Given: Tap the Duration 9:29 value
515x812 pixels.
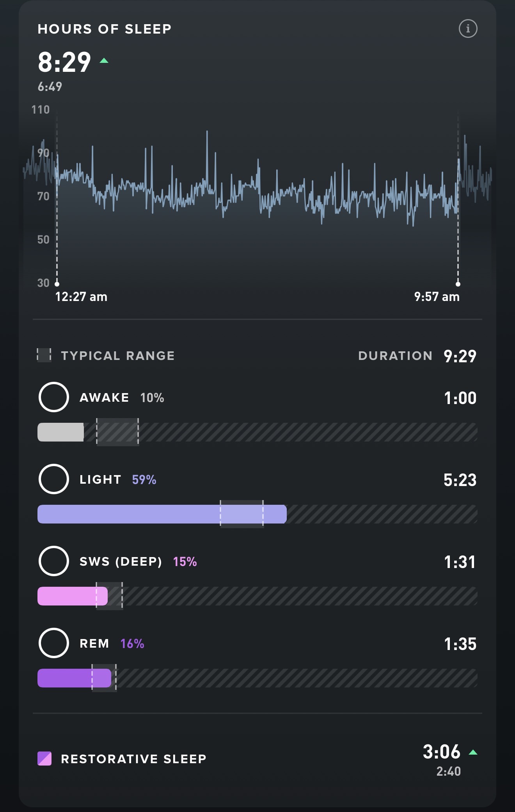Looking at the screenshot, I should [460, 356].
